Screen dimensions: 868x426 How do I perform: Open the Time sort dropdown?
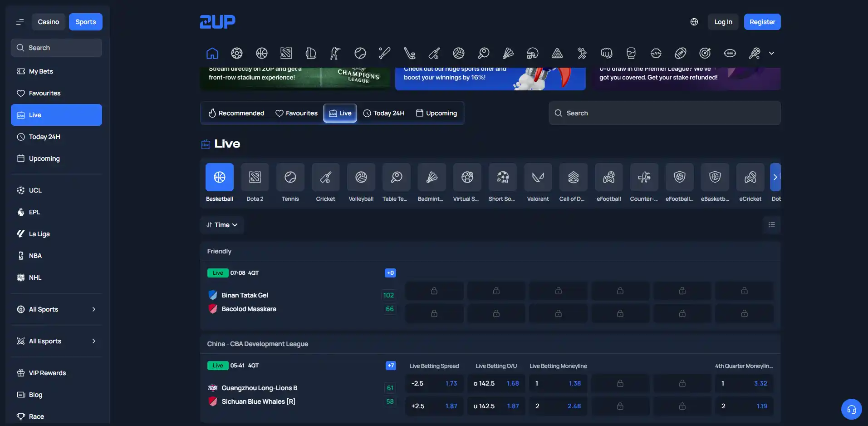click(222, 225)
